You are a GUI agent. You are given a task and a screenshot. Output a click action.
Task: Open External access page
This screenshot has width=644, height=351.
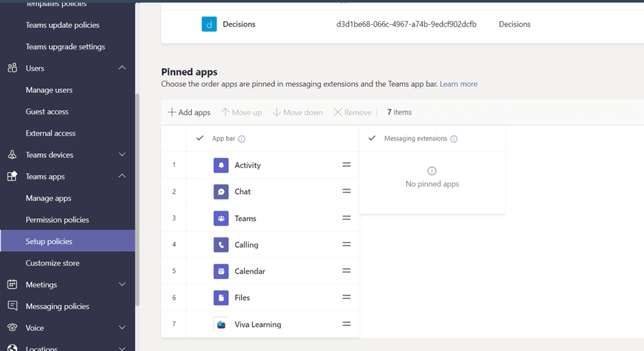(x=51, y=133)
